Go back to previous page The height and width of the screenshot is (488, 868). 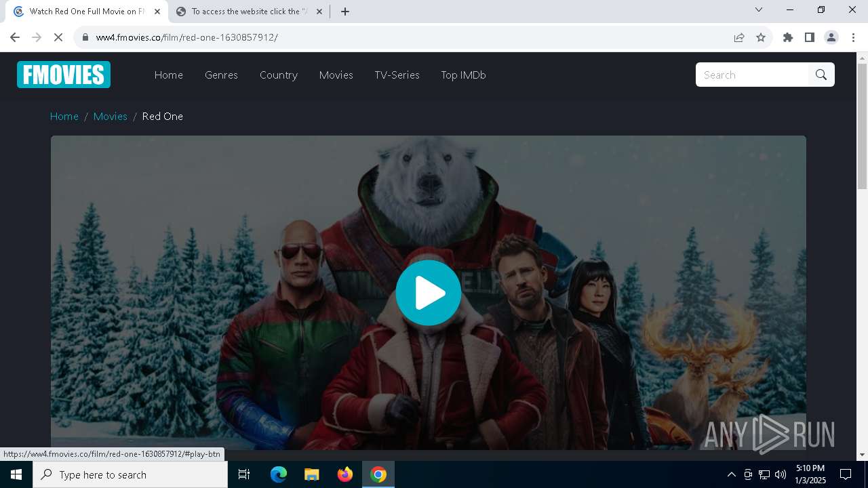click(x=15, y=37)
